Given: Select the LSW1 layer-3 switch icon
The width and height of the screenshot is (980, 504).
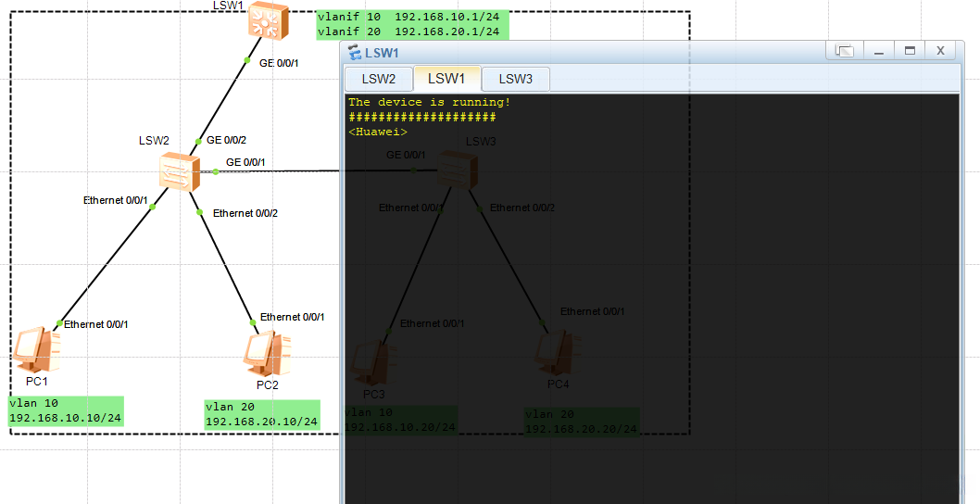Looking at the screenshot, I should 268,21.
